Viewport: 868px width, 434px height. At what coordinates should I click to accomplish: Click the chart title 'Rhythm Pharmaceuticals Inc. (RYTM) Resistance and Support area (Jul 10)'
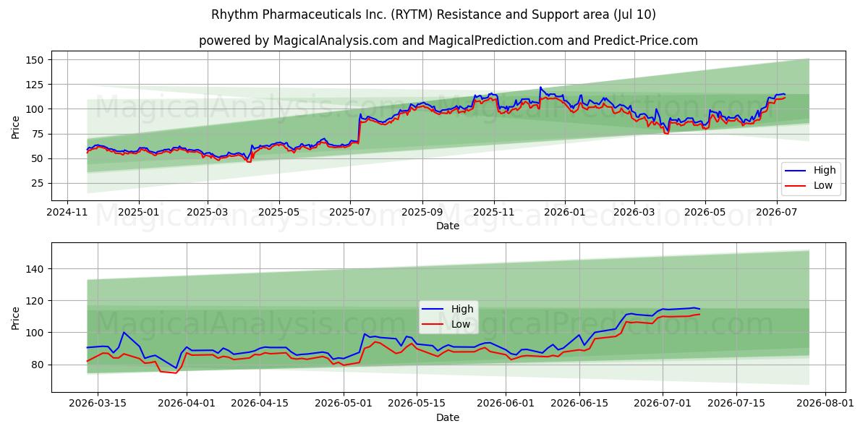point(434,14)
